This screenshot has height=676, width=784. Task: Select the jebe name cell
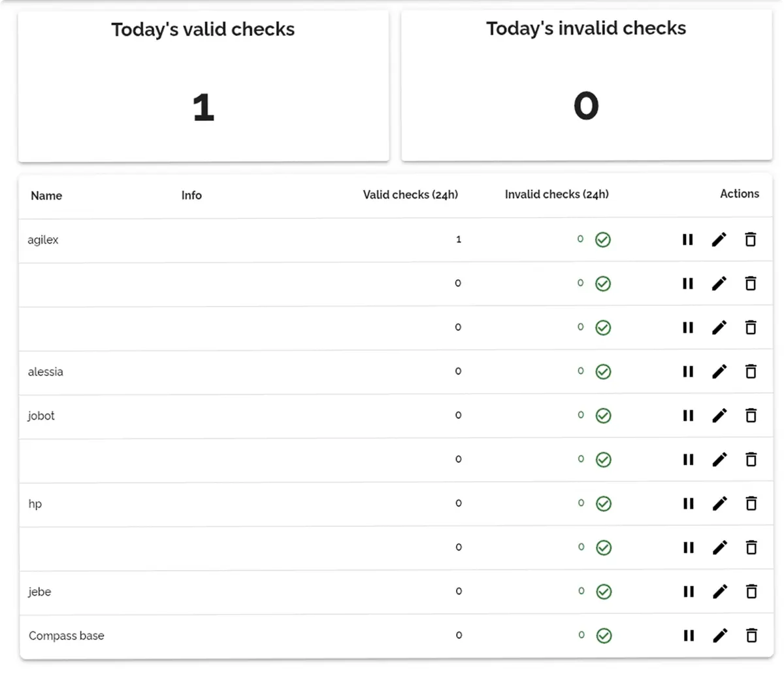[40, 592]
